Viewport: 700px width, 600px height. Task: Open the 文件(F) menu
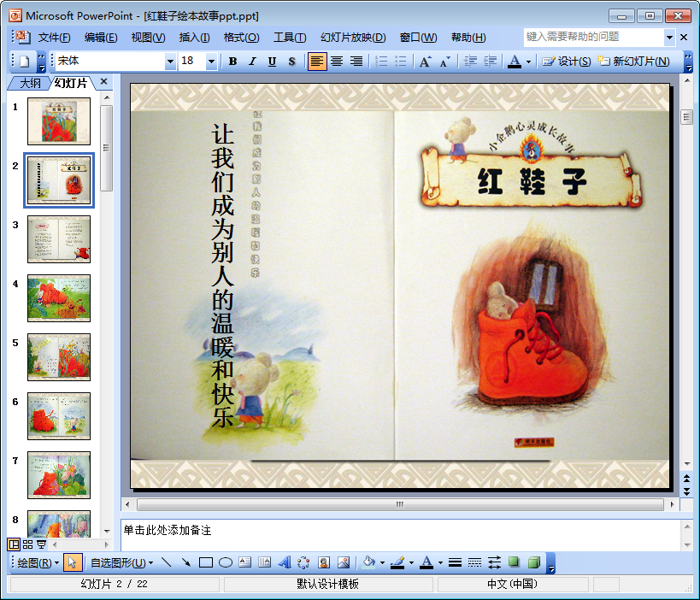54,38
